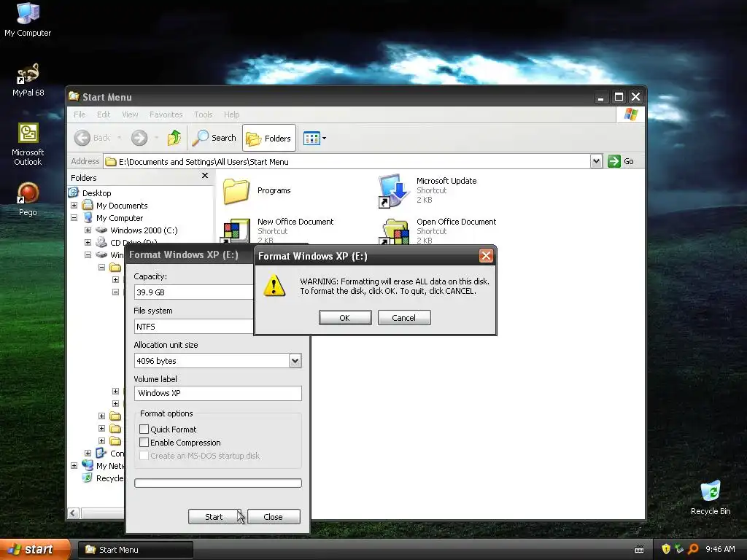Click the magnifier tray icon
747x560 pixels.
(x=694, y=549)
